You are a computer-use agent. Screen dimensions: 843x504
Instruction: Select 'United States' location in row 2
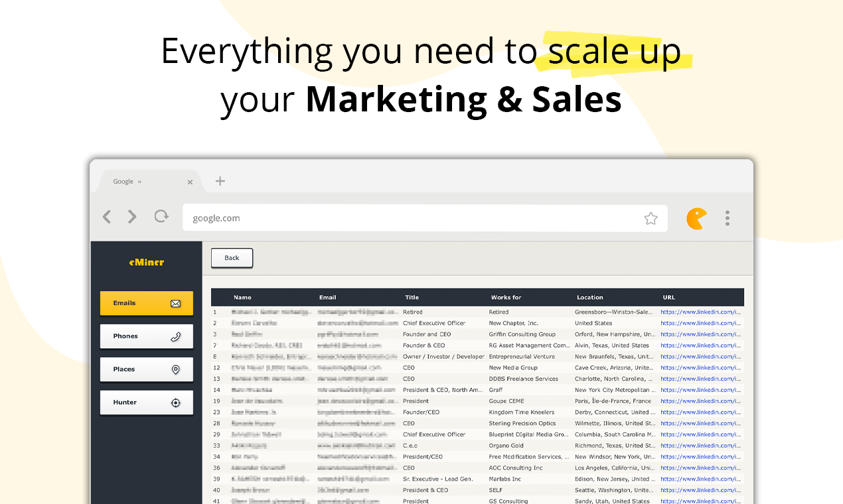tap(593, 323)
